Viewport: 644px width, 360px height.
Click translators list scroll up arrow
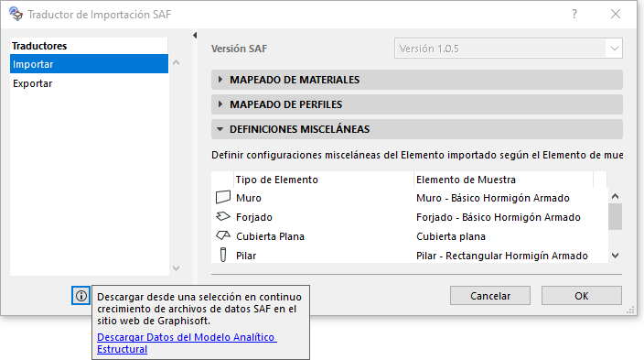click(x=177, y=63)
